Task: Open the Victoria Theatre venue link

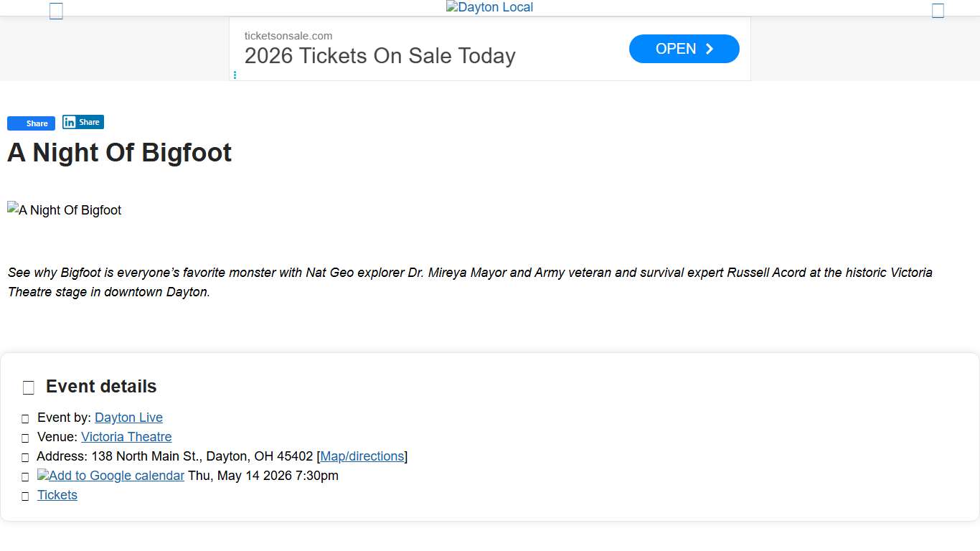Action: tap(126, 437)
